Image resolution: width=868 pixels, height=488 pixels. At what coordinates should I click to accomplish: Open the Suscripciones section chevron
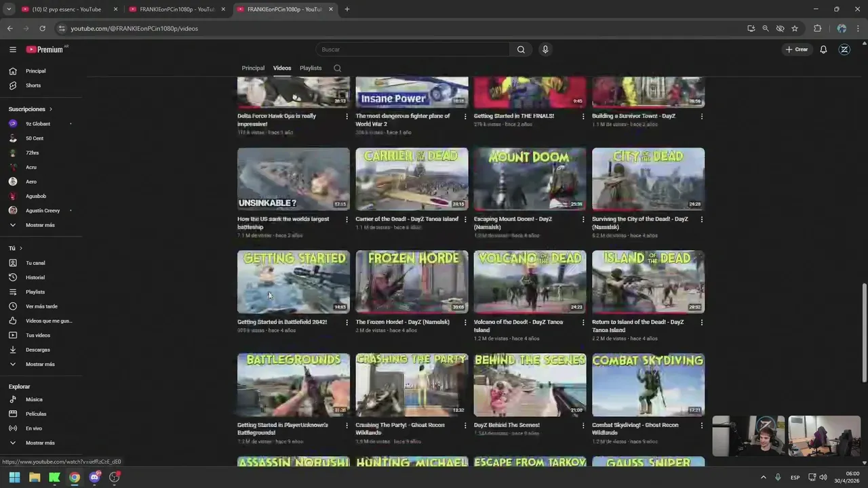pyautogui.click(x=50, y=109)
